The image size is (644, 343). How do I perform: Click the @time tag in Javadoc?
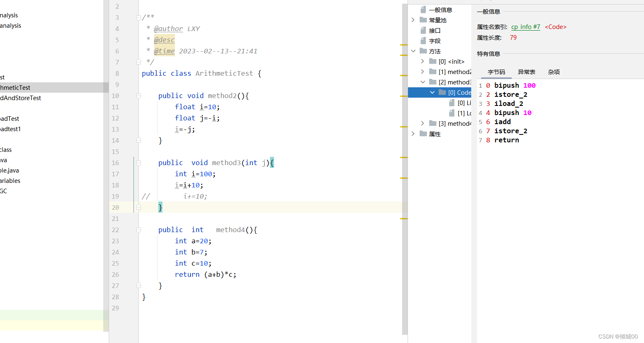(x=164, y=51)
